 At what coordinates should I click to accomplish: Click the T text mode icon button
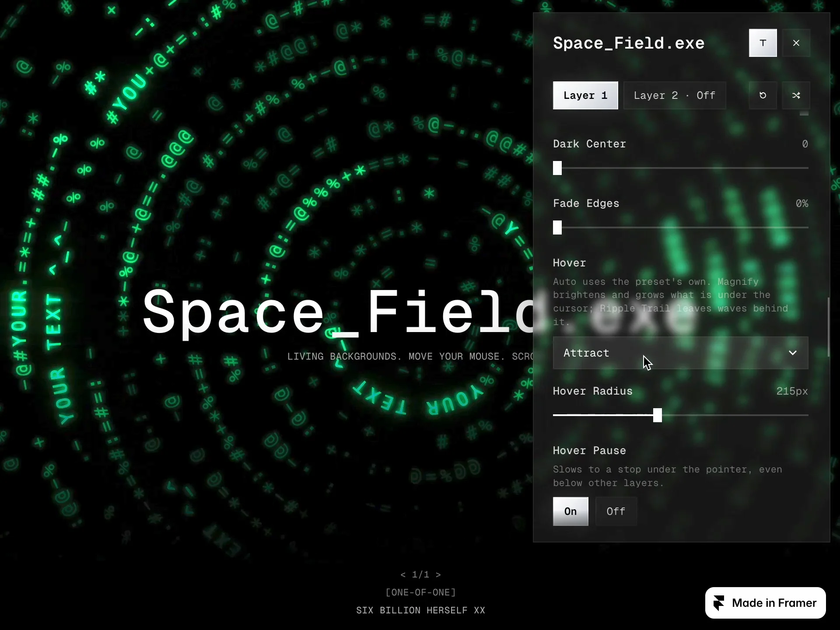click(763, 43)
